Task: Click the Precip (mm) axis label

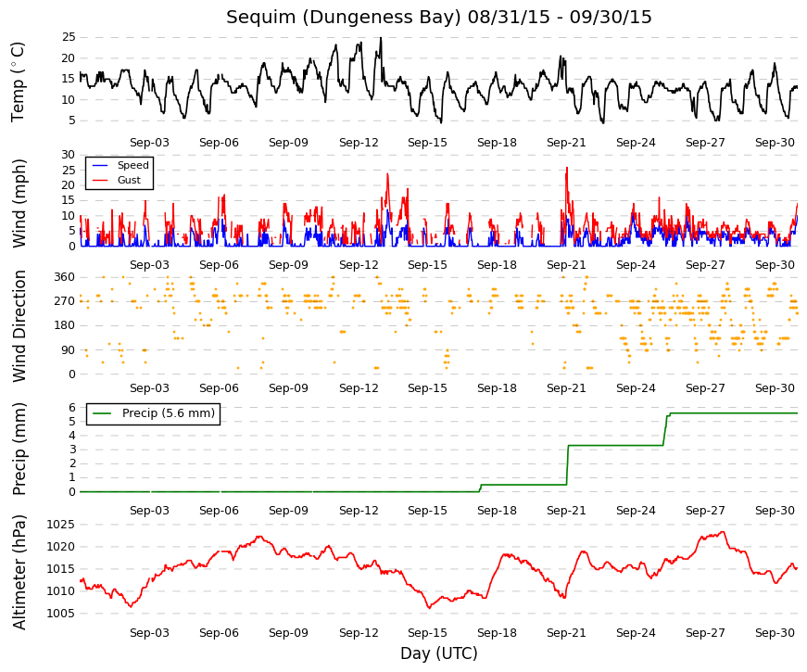Action: (18, 449)
